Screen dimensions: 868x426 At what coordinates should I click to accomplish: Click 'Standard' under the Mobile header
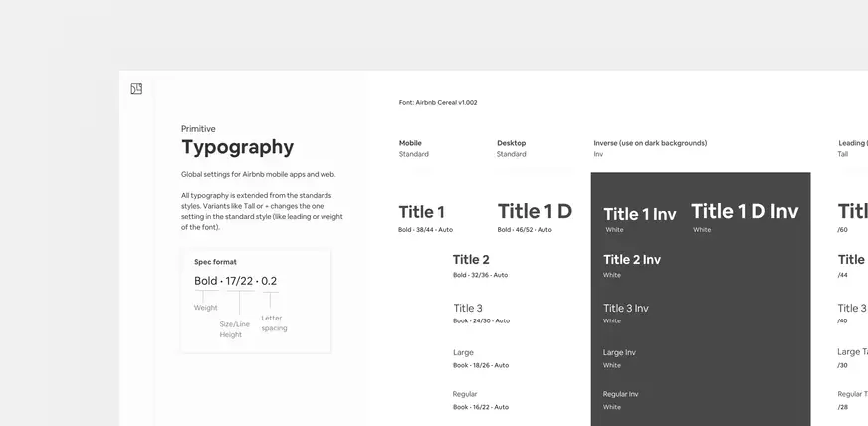tap(414, 154)
